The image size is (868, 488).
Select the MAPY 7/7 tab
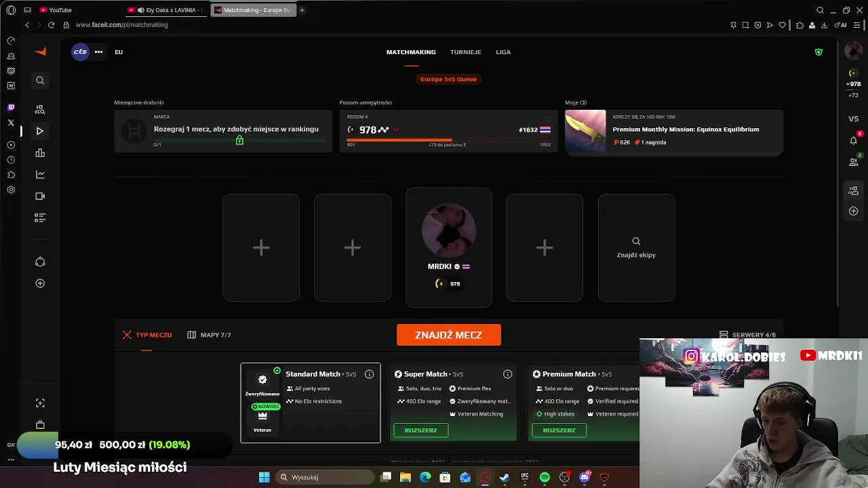209,335
